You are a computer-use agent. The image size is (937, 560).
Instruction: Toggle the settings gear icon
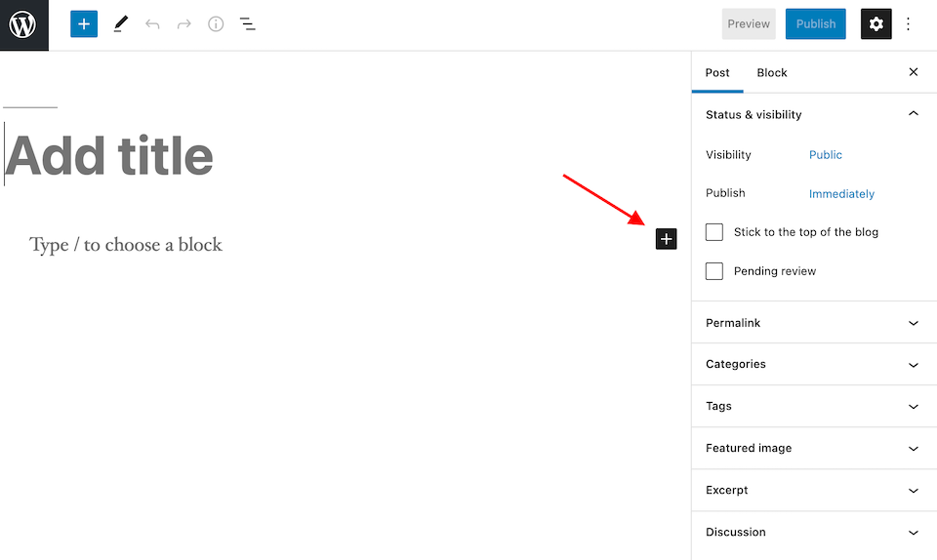[876, 24]
